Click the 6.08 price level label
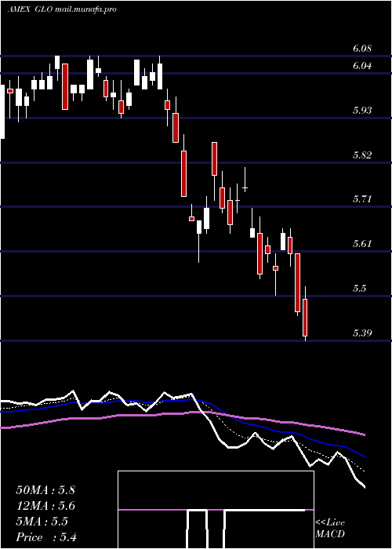The width and height of the screenshot is (392, 549). click(362, 49)
